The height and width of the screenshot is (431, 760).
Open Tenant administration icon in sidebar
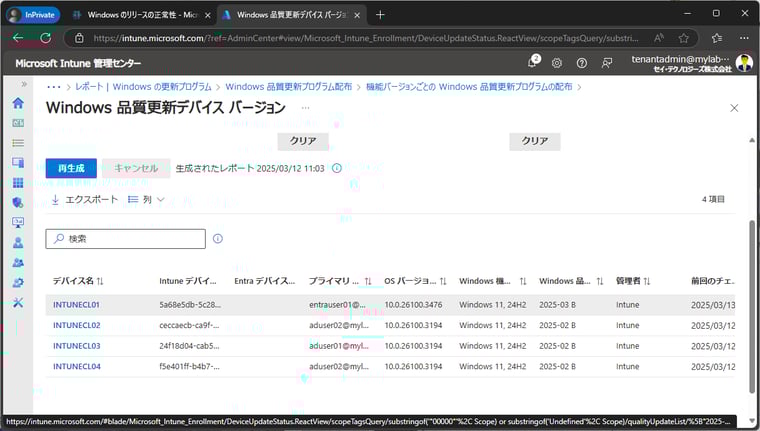[x=18, y=283]
